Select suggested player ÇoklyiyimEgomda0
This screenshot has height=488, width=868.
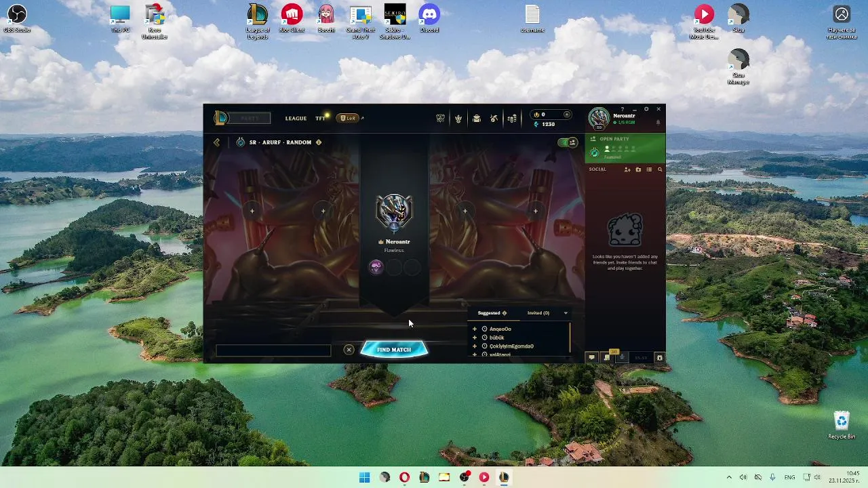(x=511, y=346)
